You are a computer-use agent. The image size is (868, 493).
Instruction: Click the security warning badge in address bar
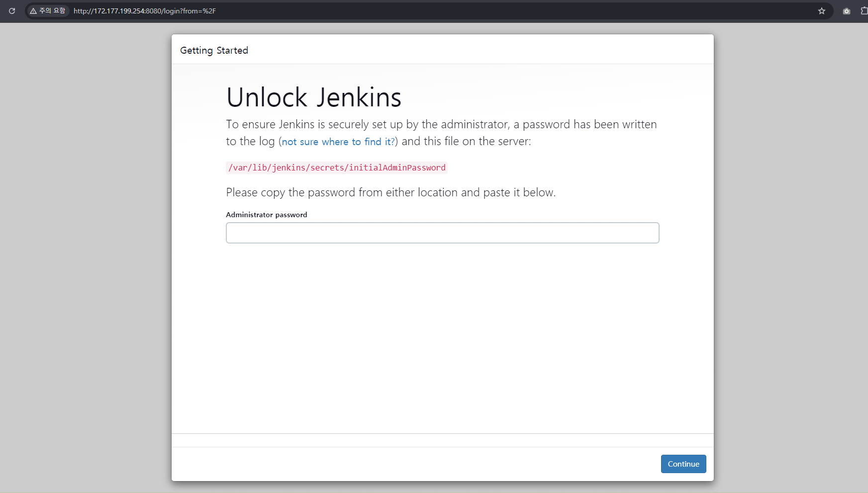[x=47, y=11]
